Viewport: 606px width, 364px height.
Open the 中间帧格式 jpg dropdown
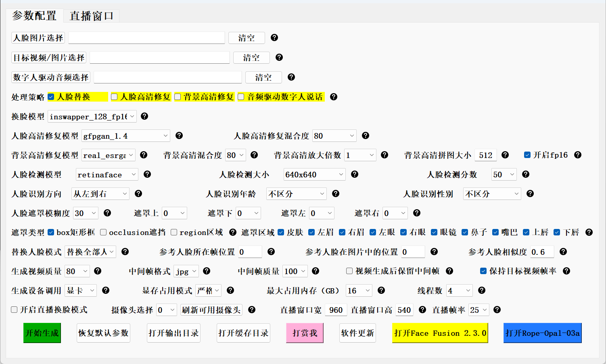[186, 271]
